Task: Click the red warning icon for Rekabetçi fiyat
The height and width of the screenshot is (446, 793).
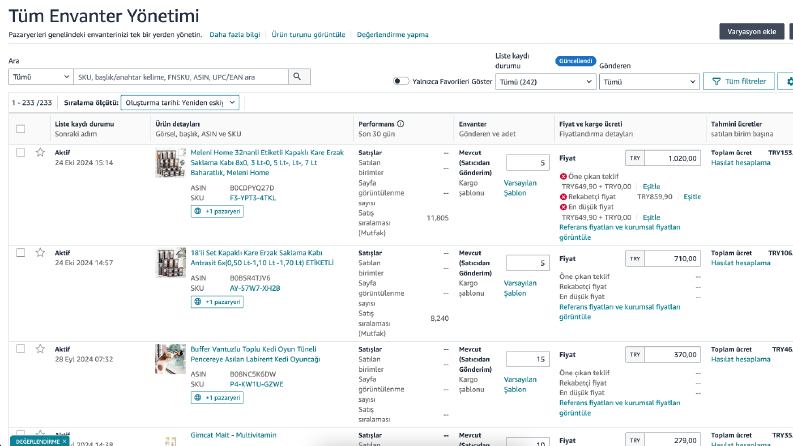Action: 563,197
